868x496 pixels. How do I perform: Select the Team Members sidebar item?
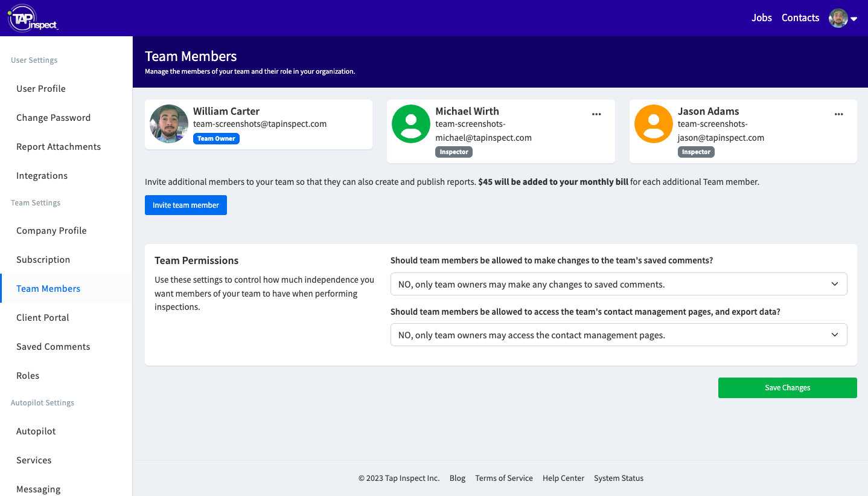pyautogui.click(x=48, y=288)
